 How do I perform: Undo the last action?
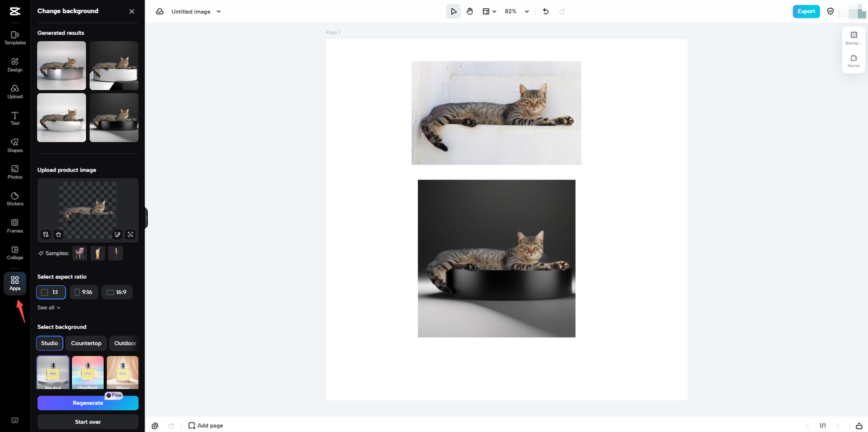click(x=546, y=12)
